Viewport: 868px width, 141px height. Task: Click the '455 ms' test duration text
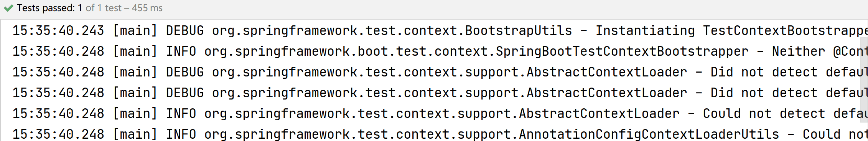pos(147,8)
